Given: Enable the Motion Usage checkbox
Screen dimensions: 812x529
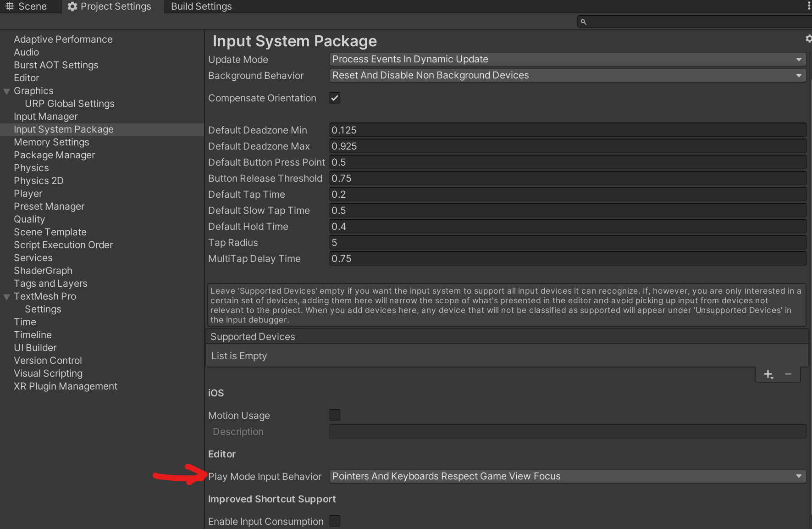Looking at the screenshot, I should [x=335, y=415].
